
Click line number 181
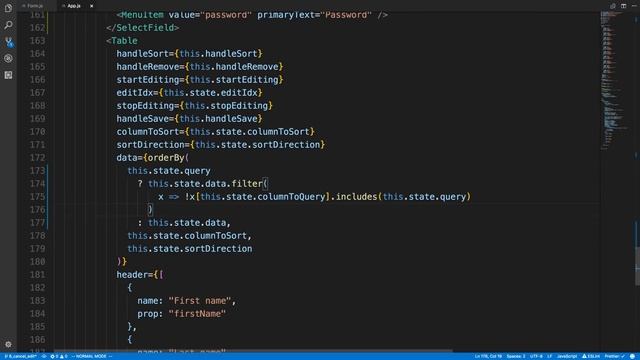click(37, 275)
